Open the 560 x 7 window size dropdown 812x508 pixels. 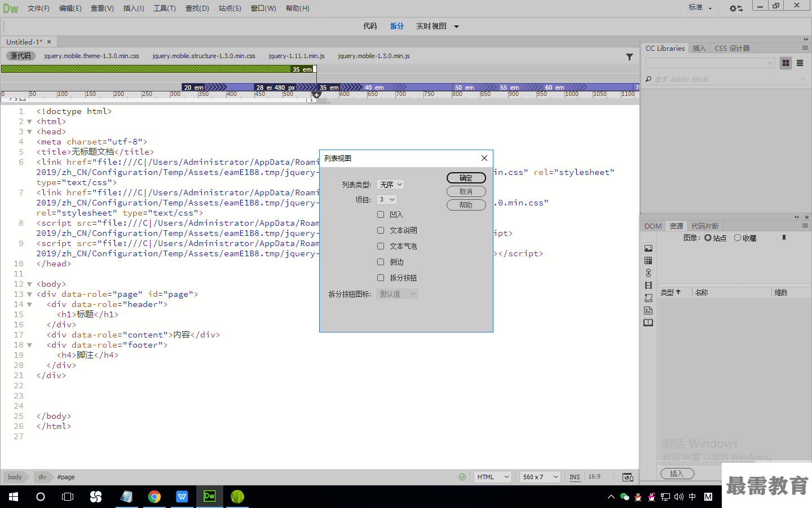(540, 477)
